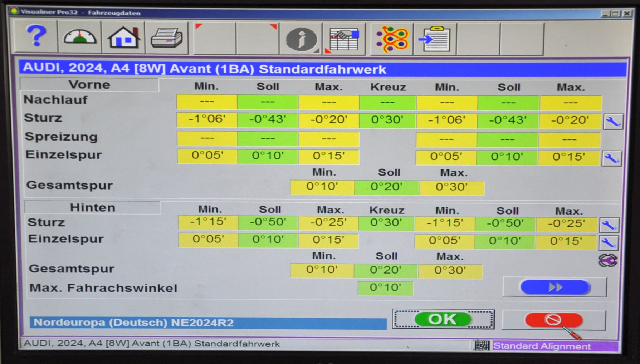Print the vehicle data using printer icon
Image resolution: width=640 pixels, height=364 pixels.
[167, 38]
